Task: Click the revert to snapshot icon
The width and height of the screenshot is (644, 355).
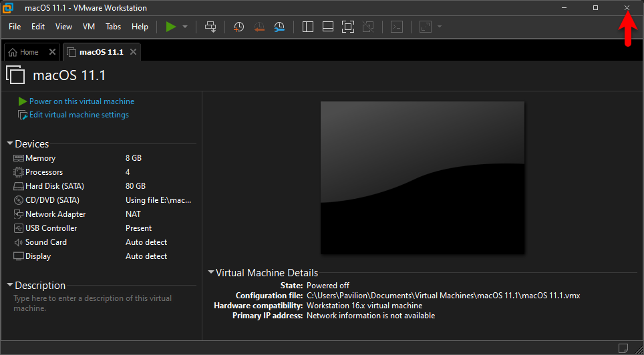Action: [x=259, y=27]
